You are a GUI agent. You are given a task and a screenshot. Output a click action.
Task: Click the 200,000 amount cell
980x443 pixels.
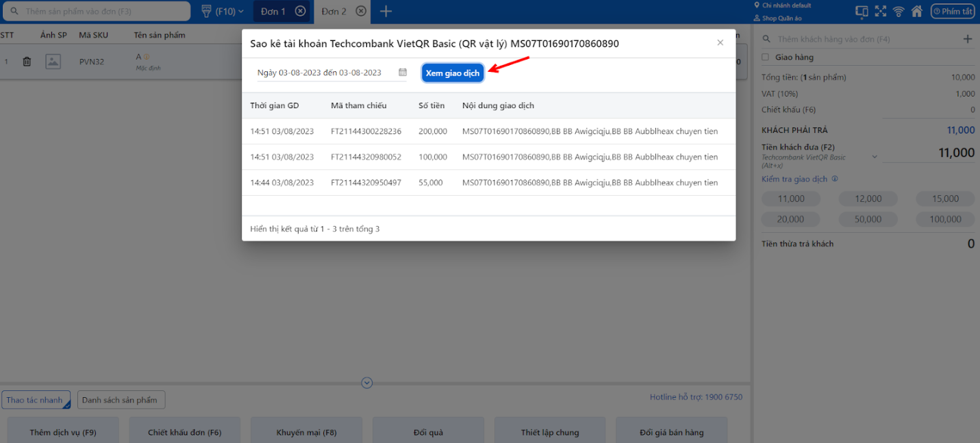(433, 131)
